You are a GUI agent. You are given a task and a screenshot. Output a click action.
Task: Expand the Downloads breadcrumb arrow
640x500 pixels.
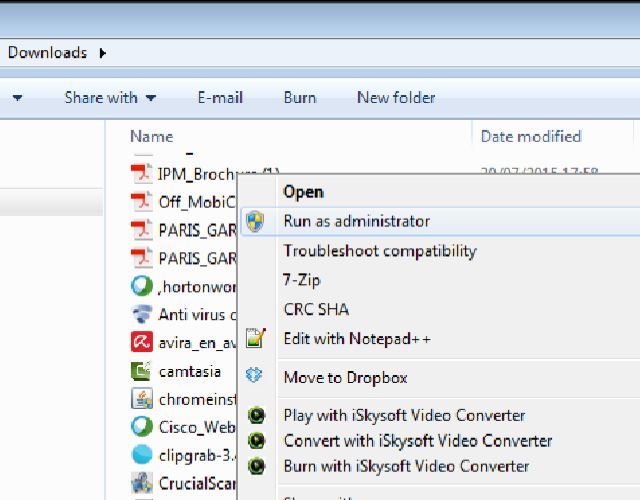click(103, 53)
